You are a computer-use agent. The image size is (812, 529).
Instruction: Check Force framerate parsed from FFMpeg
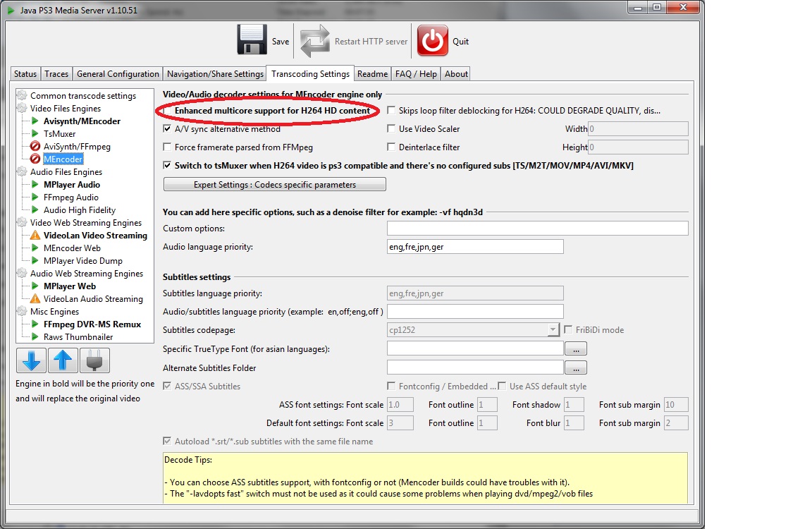tap(167, 147)
